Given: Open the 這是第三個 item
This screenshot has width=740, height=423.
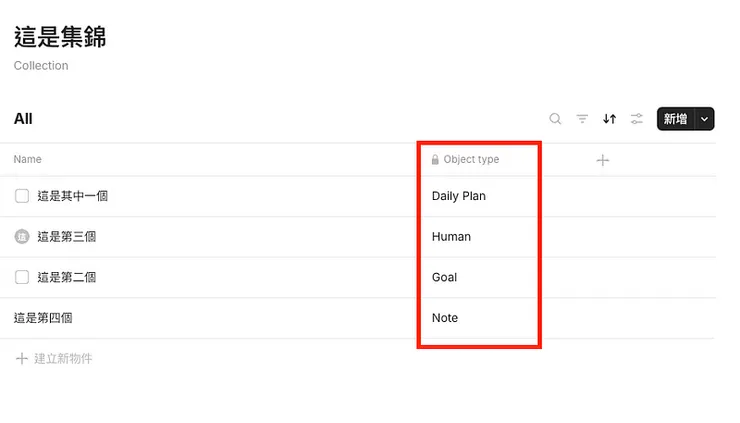Looking at the screenshot, I should (67, 237).
